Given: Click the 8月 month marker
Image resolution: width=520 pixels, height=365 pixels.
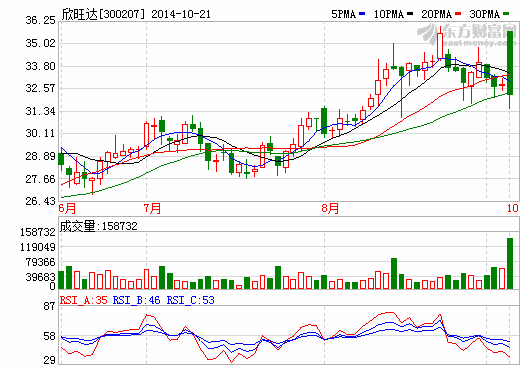Looking at the screenshot, I should tap(330, 209).
